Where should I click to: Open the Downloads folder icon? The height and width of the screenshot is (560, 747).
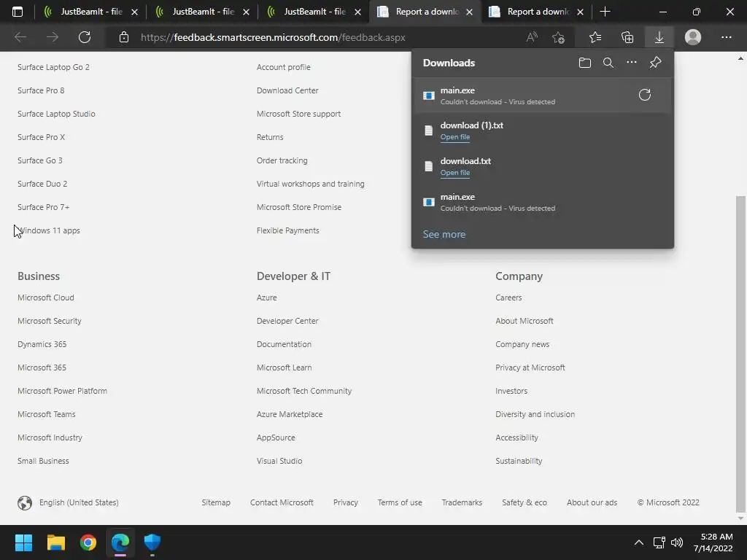point(584,63)
